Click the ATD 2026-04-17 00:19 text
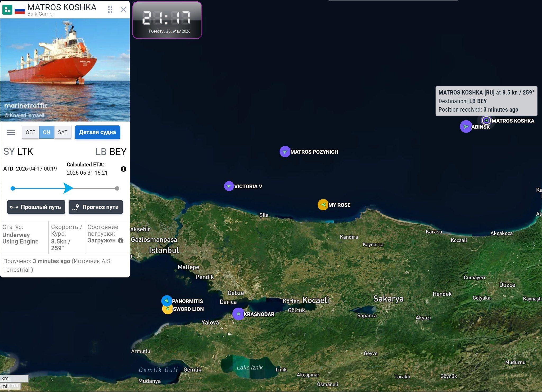542x392 pixels. point(30,169)
